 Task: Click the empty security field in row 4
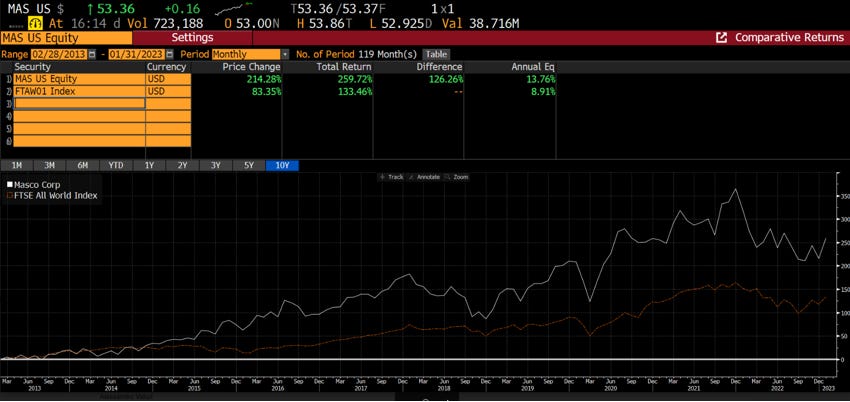79,116
